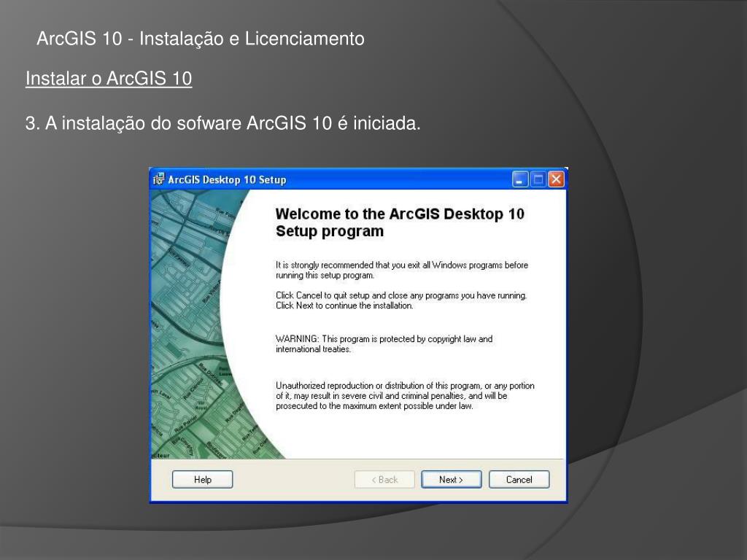Click the installer icon in title bar
Screen dimensions: 747x560
pos(158,179)
